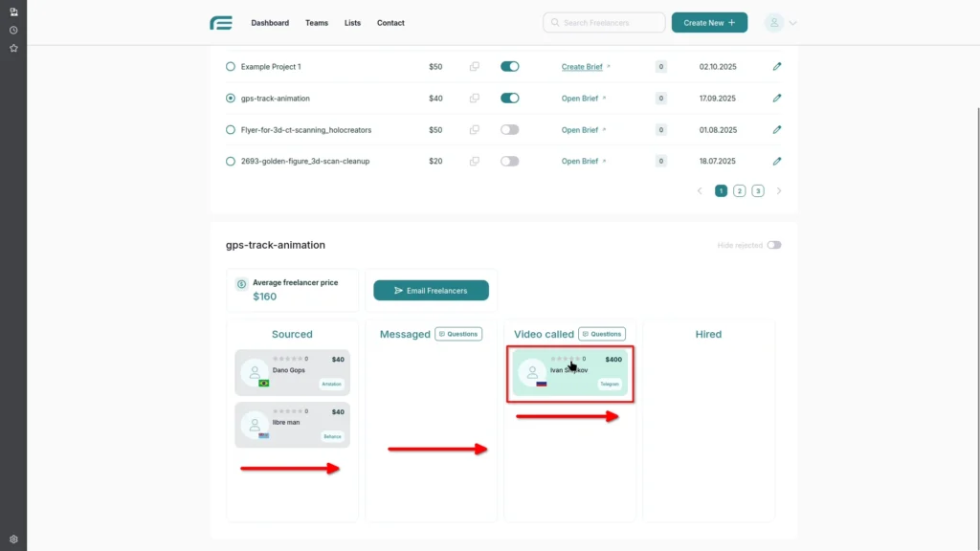Click the next page chevron in pagination

[x=778, y=190]
